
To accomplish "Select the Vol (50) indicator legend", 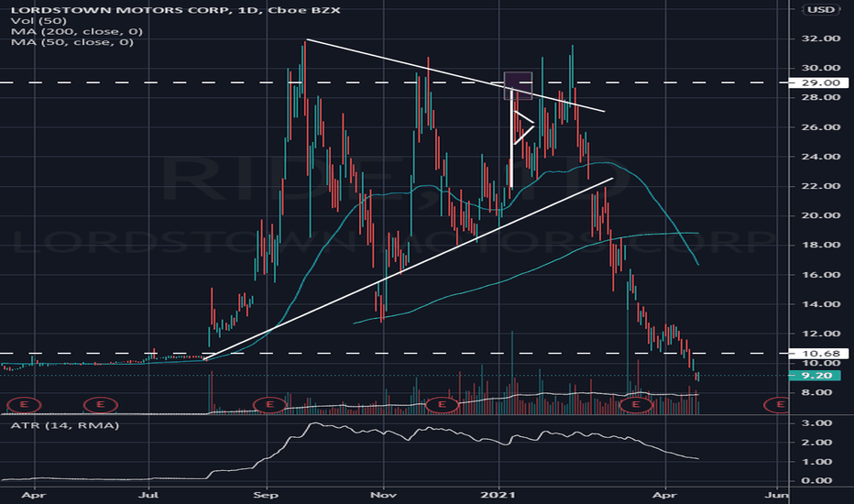I will click(x=38, y=21).
